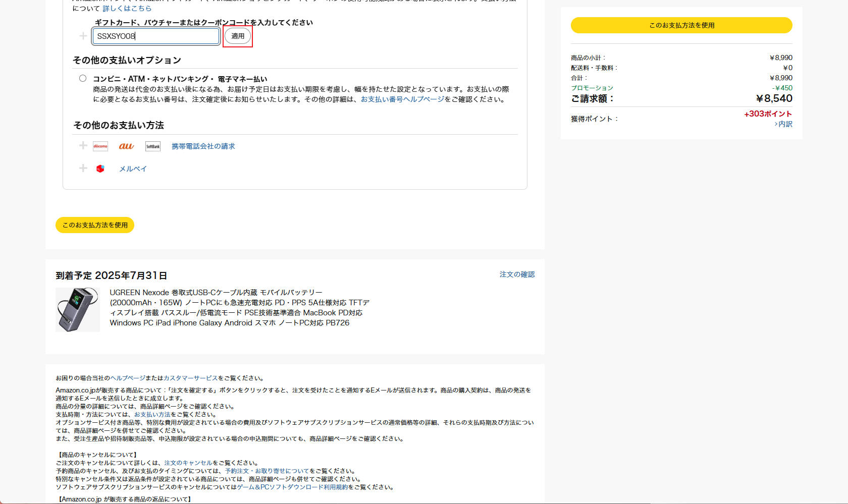Image resolution: width=848 pixels, height=504 pixels.
Task: Open the 注文のキャンセル link
Action: tap(188, 463)
